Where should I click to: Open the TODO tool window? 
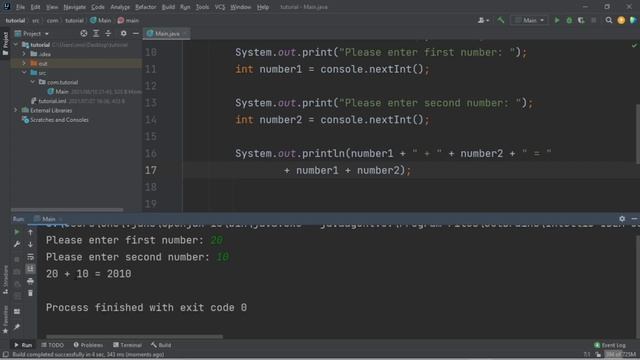53,345
